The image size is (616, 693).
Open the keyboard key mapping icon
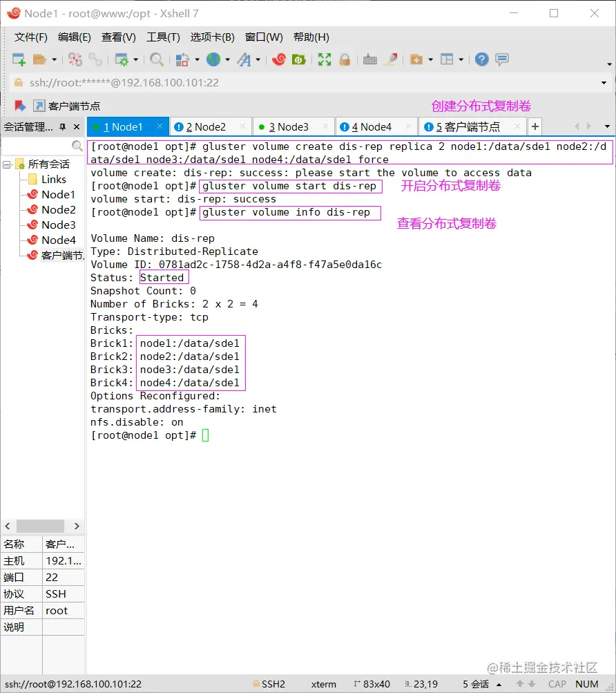coord(370,59)
